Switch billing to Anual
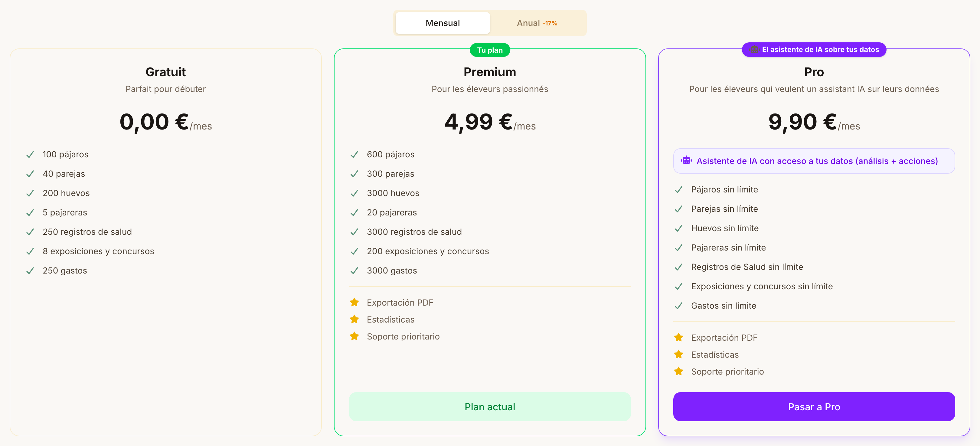 537,23
